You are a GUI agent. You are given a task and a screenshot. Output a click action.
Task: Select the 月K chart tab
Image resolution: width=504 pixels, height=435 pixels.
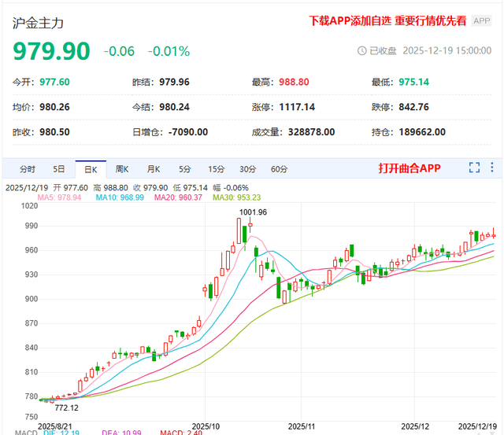coord(154,169)
